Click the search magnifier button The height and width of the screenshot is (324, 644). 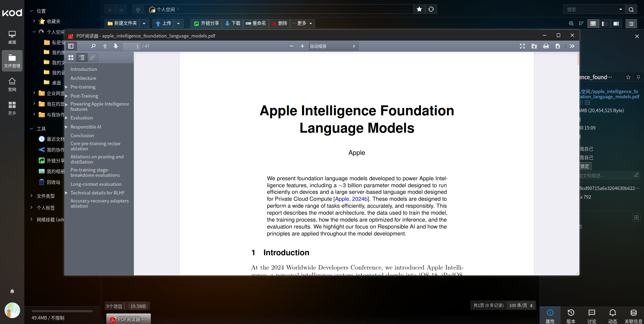(x=631, y=9)
